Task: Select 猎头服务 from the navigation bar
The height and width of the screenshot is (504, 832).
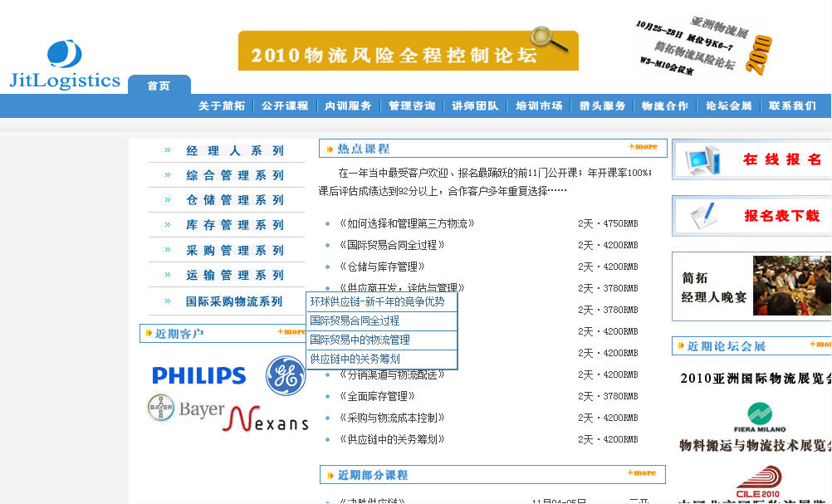Action: [x=603, y=106]
